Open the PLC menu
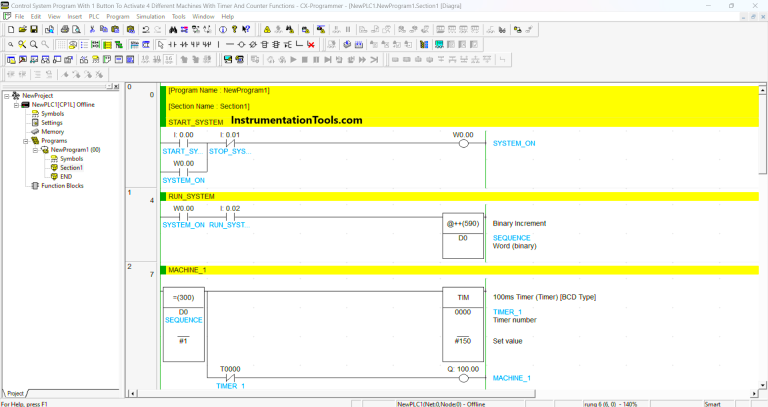The height and width of the screenshot is (407, 768). click(94, 17)
